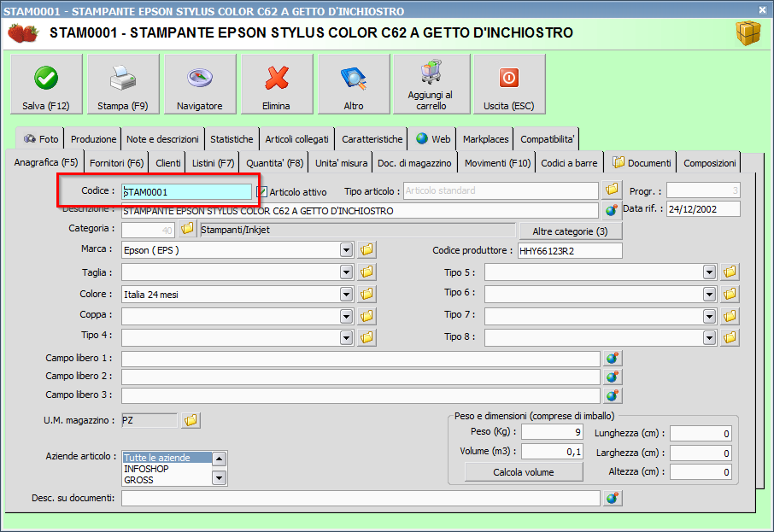Click the Altre categorie (3) button

pos(570,231)
